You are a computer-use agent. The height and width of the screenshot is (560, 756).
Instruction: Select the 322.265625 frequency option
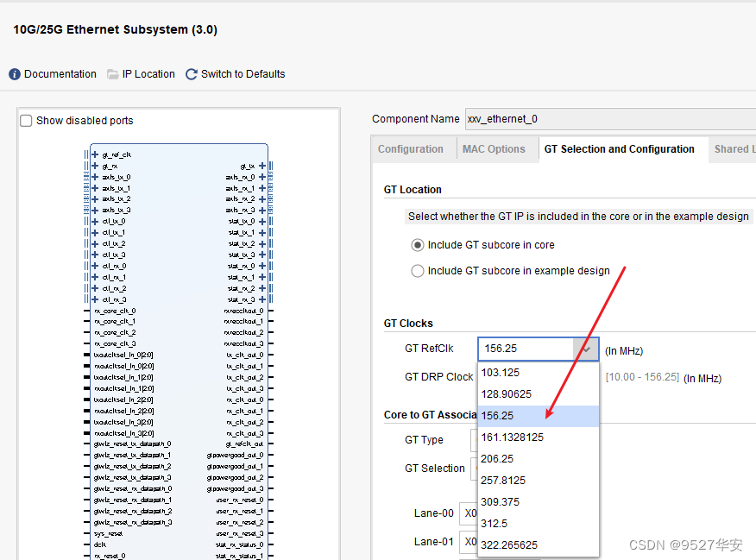pos(511,545)
